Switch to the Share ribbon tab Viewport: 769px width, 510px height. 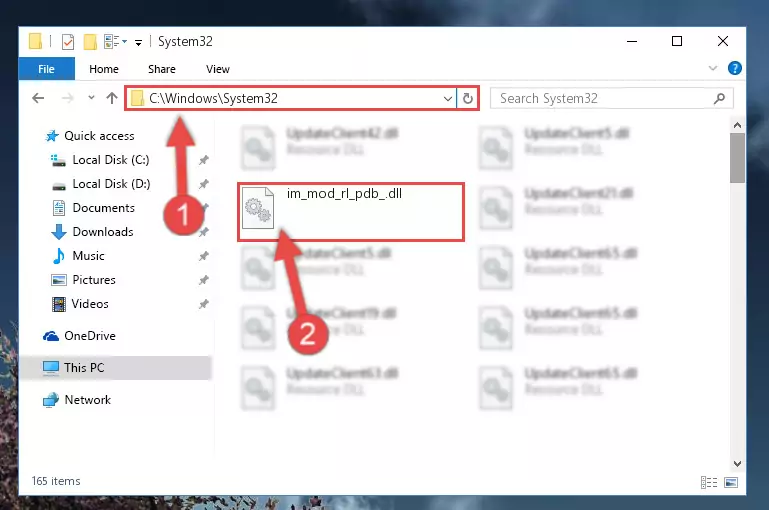click(x=162, y=69)
